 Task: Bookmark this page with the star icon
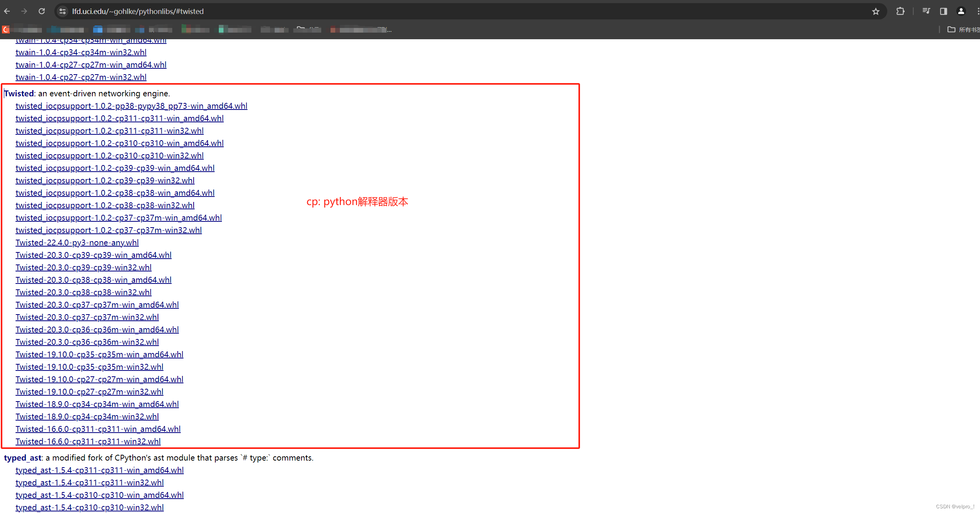[x=876, y=11]
